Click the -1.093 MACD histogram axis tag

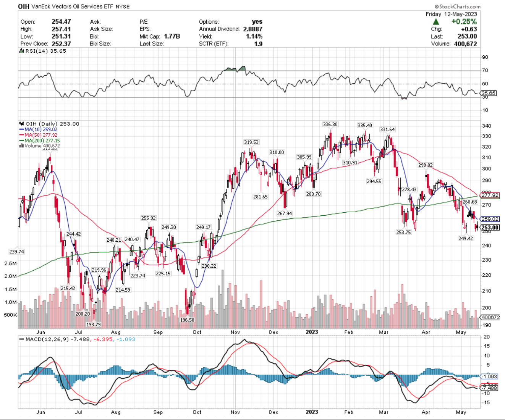[490, 376]
